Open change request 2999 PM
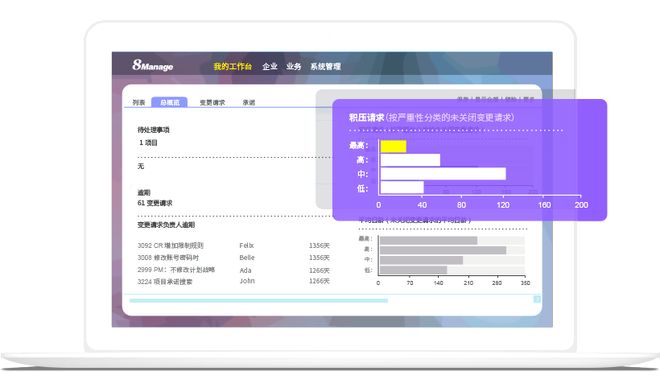 point(176,269)
